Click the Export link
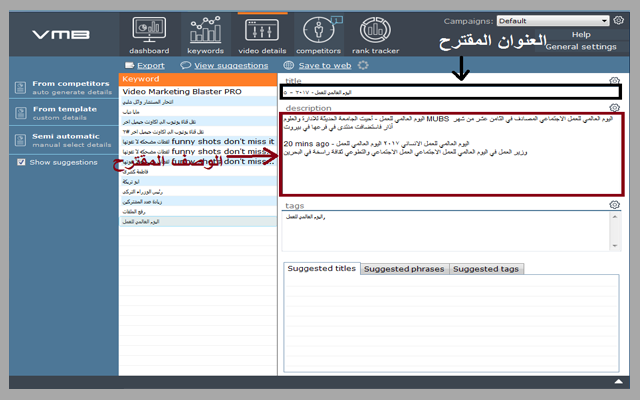This screenshot has width=640, height=400. (x=151, y=65)
